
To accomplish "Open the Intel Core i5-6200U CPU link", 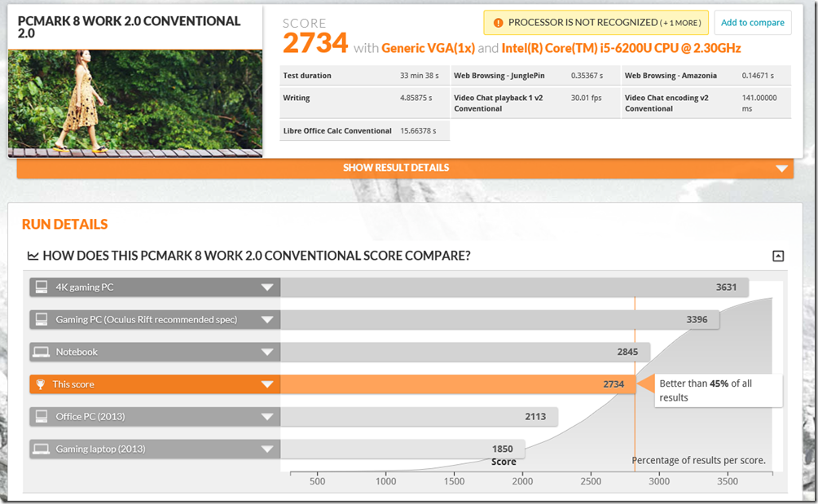I will tap(621, 48).
